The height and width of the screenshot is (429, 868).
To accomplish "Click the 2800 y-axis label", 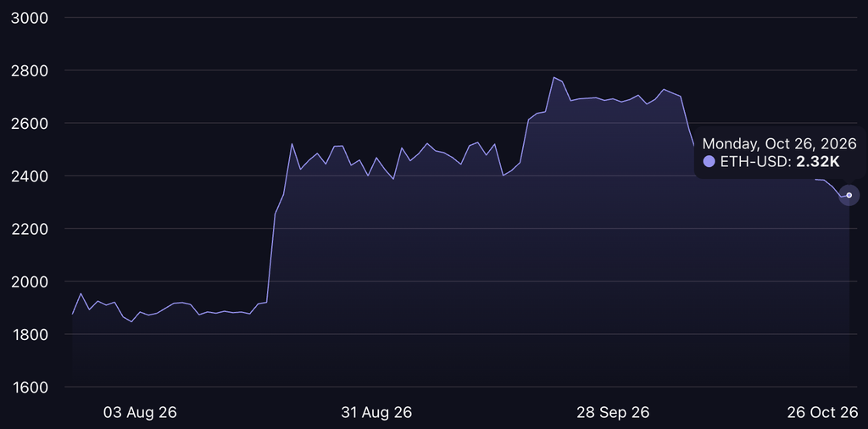I will (30, 71).
